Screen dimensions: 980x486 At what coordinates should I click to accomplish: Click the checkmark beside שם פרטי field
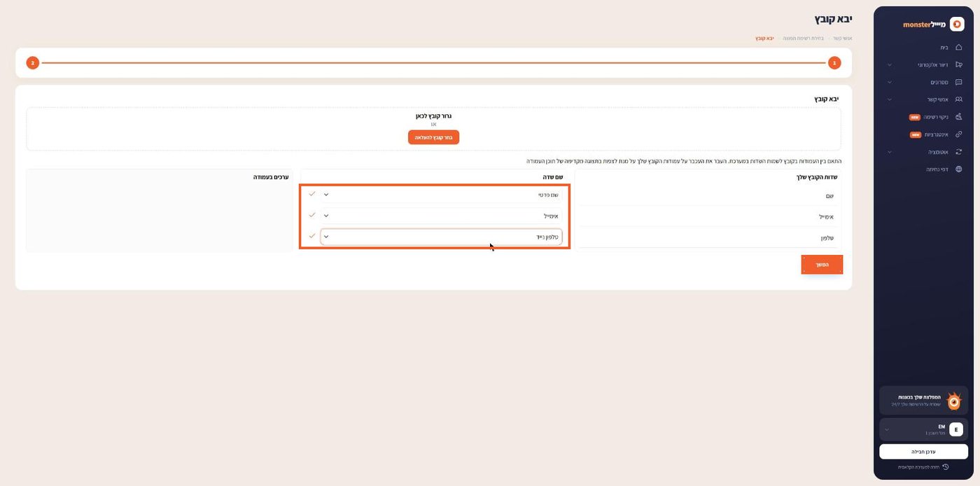click(312, 194)
